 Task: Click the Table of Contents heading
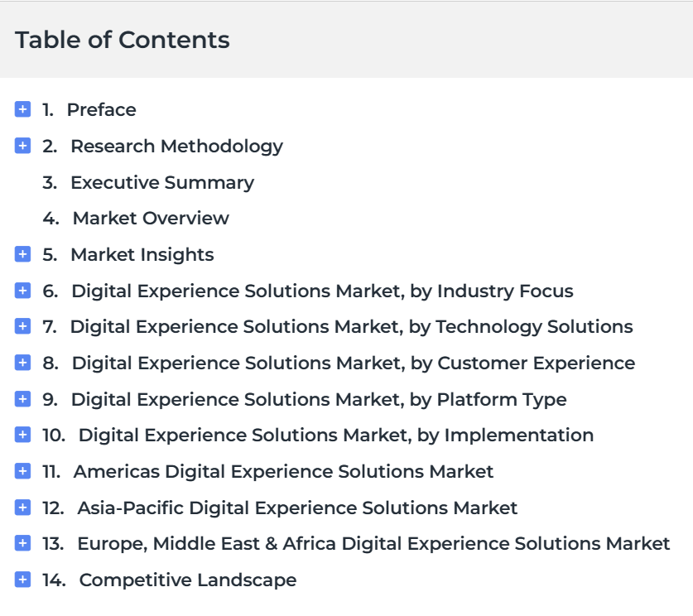point(123,40)
